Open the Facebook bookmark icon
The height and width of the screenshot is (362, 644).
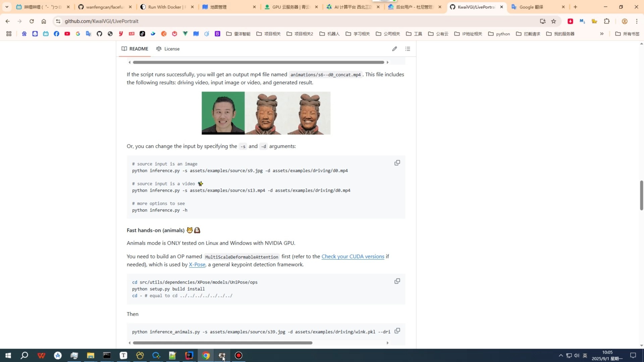pyautogui.click(x=56, y=34)
